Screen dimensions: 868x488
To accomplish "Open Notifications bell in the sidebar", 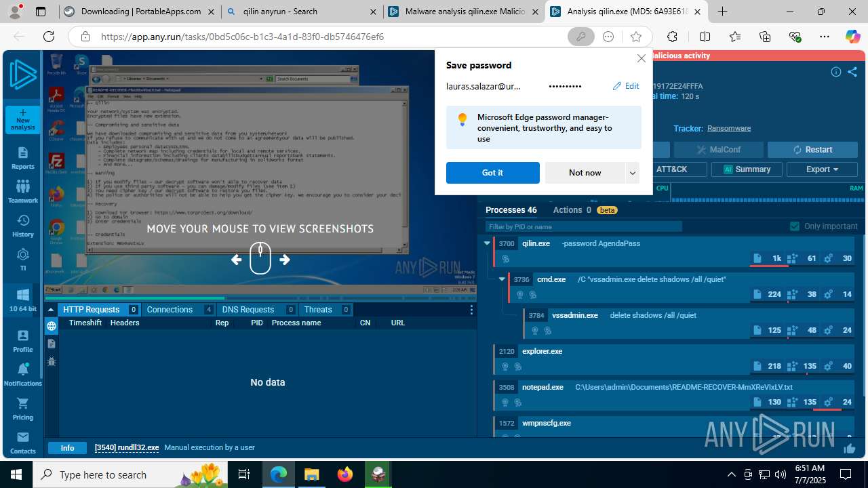I will [x=23, y=375].
